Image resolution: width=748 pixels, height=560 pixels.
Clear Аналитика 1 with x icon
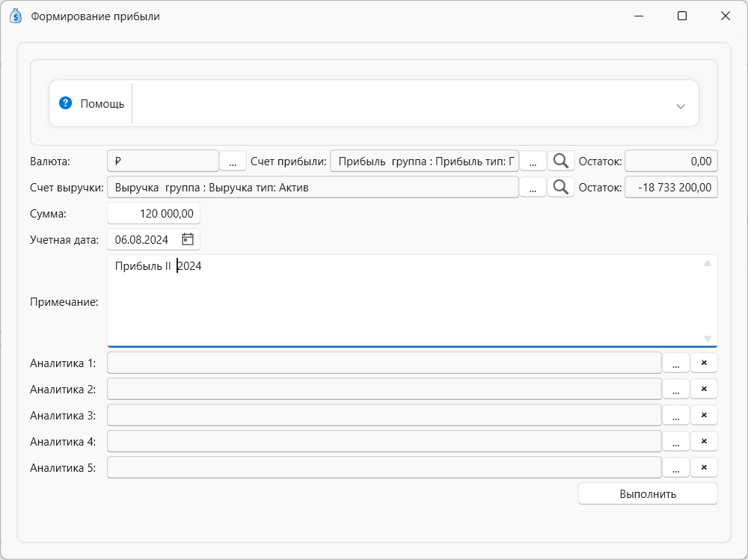pyautogui.click(x=704, y=363)
